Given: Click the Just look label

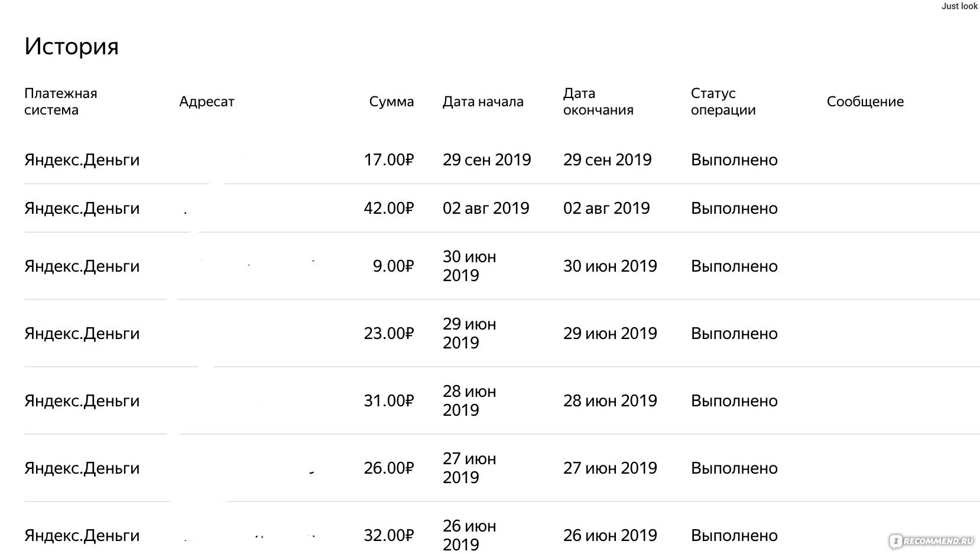Looking at the screenshot, I should point(959,6).
